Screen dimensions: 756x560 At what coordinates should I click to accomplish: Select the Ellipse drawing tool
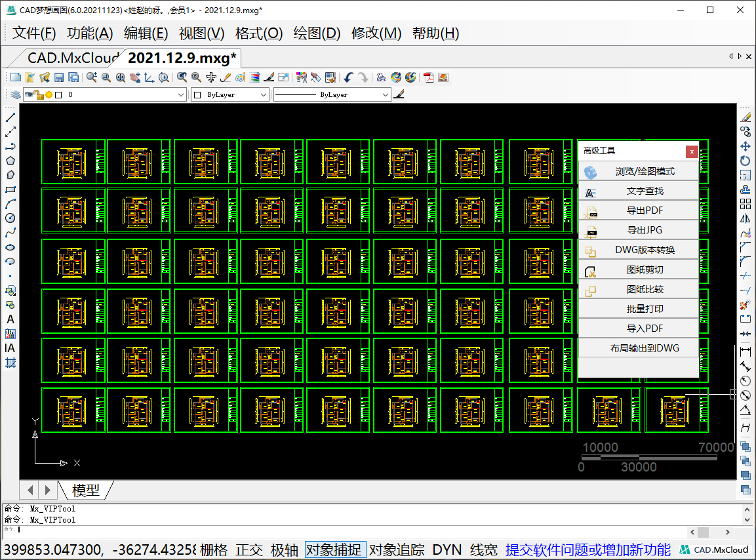[x=10, y=247]
